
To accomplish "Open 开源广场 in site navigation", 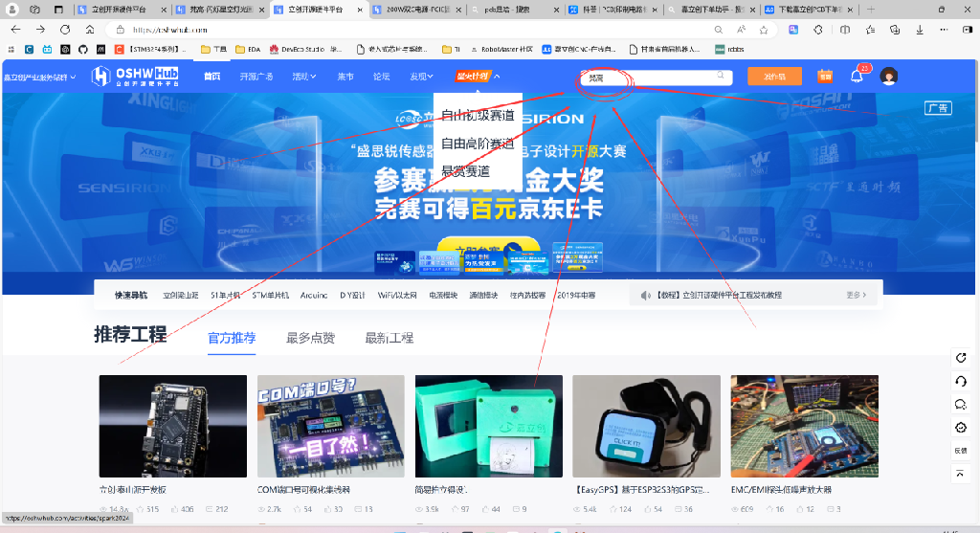I will tap(256, 77).
